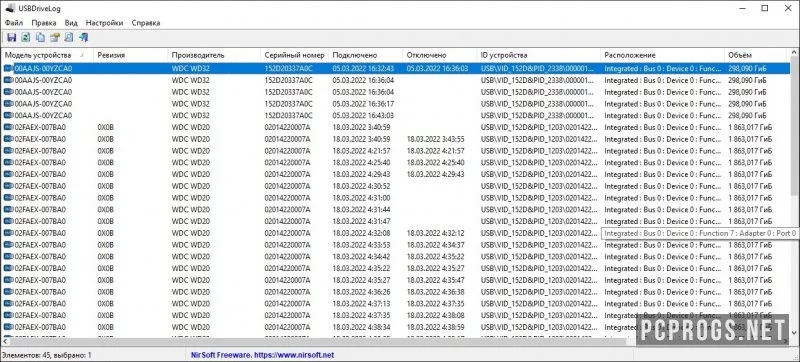
Task: Sort by the ID устройства column header
Action: tap(539, 55)
